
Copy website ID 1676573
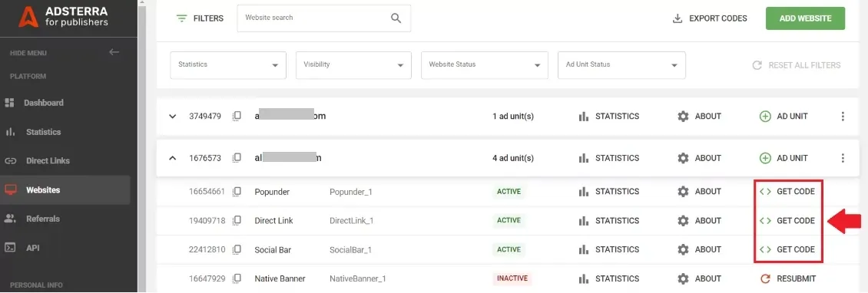[x=237, y=158]
